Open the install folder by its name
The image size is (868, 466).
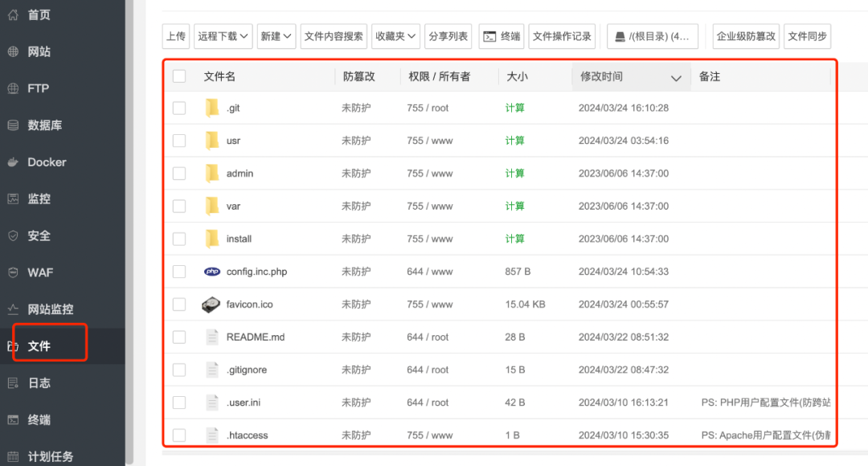(x=240, y=239)
